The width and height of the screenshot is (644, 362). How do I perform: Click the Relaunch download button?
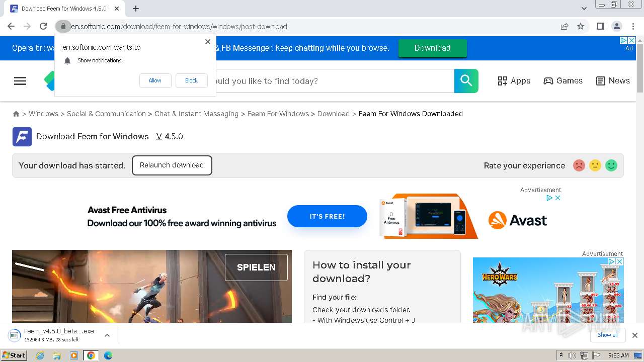(x=172, y=165)
